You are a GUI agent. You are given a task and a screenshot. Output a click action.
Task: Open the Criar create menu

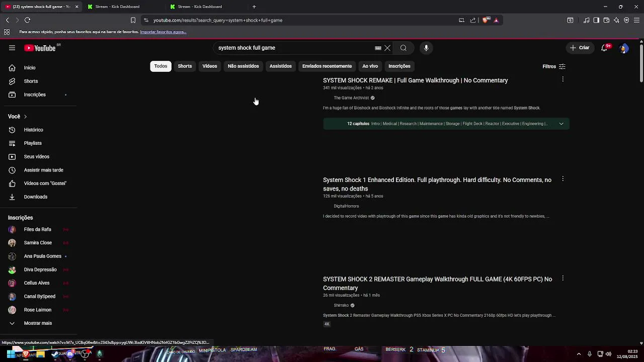(x=579, y=48)
